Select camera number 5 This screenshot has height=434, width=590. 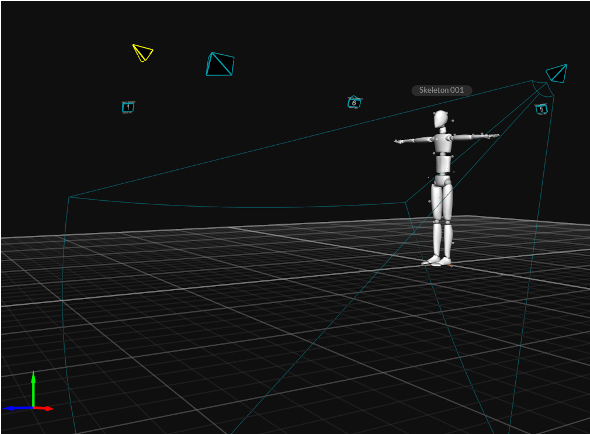point(541,109)
